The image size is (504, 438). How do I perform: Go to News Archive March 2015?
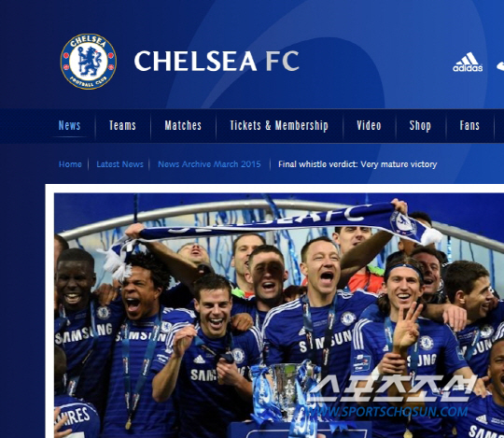click(209, 164)
